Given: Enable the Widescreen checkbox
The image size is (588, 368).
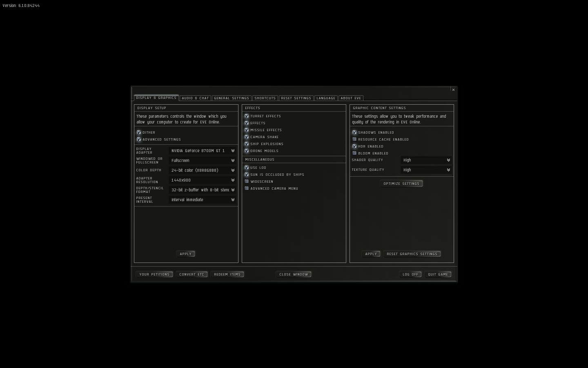Looking at the screenshot, I should (247, 182).
